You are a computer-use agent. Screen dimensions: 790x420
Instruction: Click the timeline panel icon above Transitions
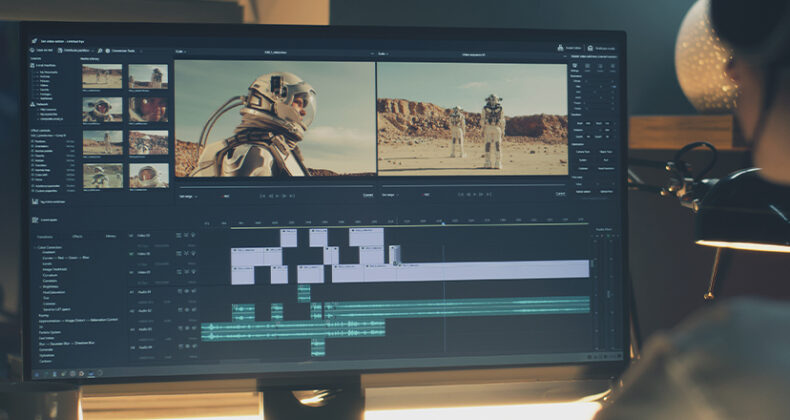click(36, 219)
